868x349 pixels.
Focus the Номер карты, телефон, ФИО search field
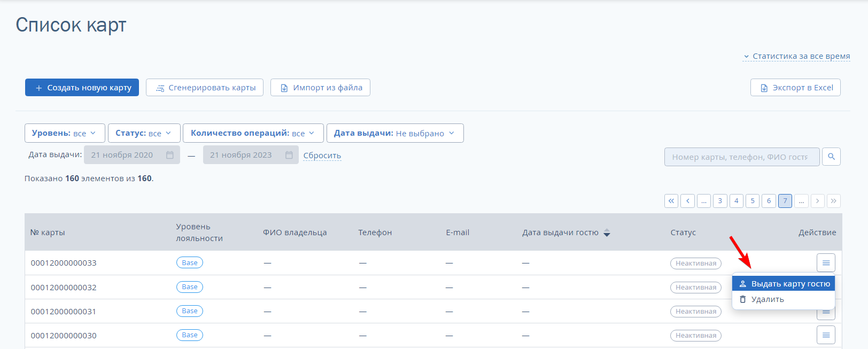pos(742,157)
